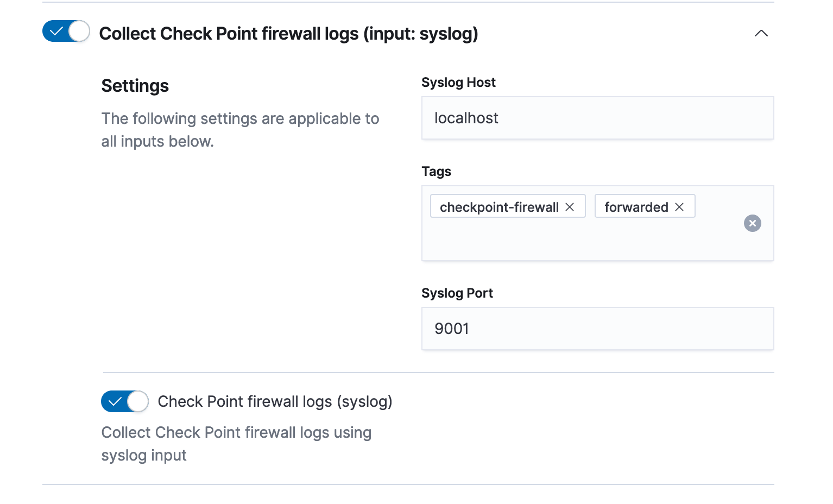This screenshot has width=833, height=504.
Task: Click the Collect logs using syslog input description
Action: coord(236,444)
